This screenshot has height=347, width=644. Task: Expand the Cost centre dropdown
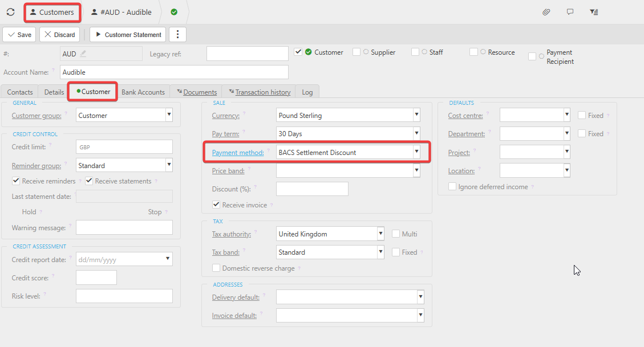567,115
